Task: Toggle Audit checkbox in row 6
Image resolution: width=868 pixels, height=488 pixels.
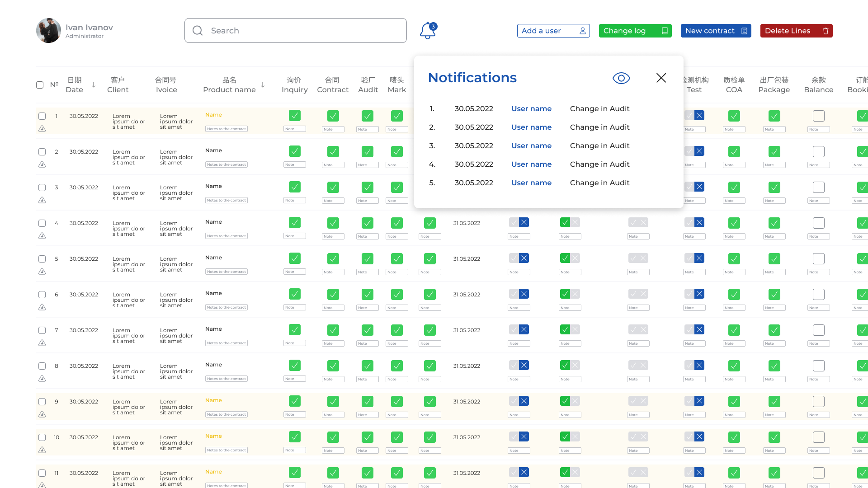Action: (x=368, y=295)
